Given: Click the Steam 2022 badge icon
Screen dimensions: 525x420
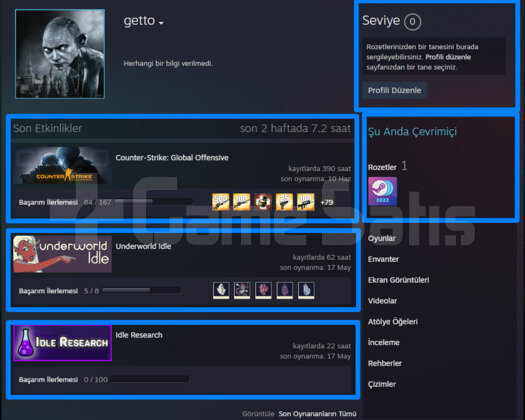Looking at the screenshot, I should [383, 191].
